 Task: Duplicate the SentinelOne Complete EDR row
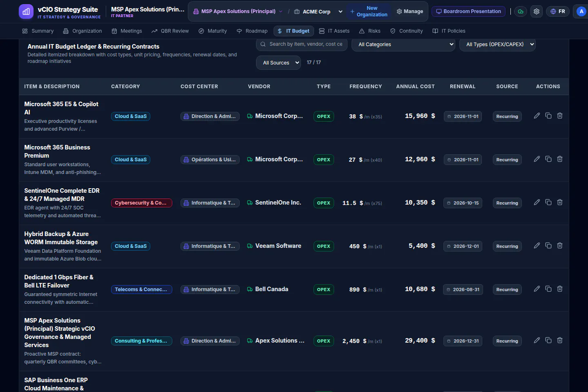click(548, 202)
